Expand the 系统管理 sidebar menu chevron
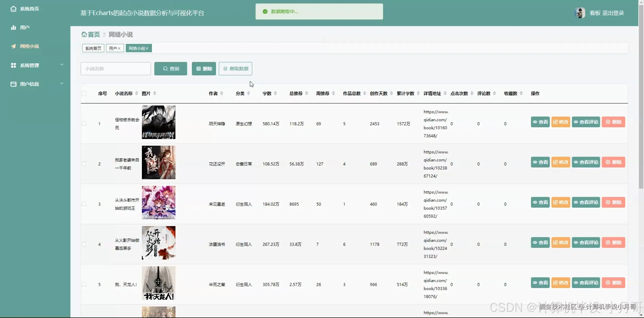The height and width of the screenshot is (318, 644). pyautogui.click(x=62, y=65)
